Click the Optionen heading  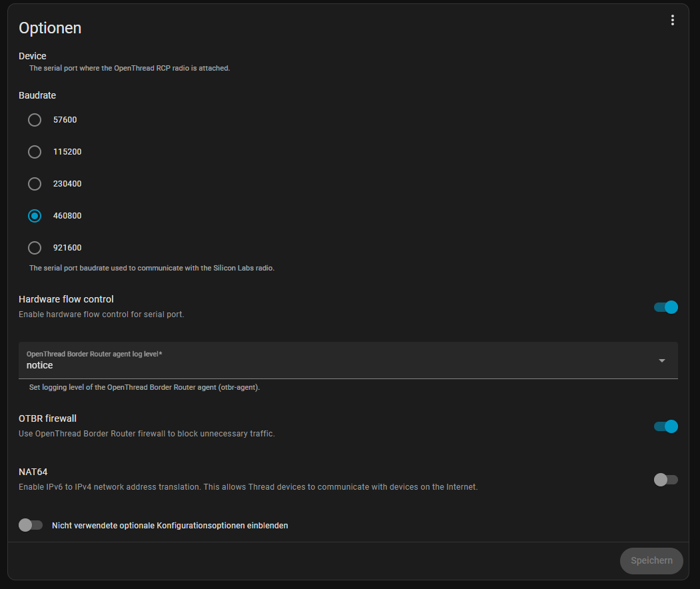click(50, 28)
